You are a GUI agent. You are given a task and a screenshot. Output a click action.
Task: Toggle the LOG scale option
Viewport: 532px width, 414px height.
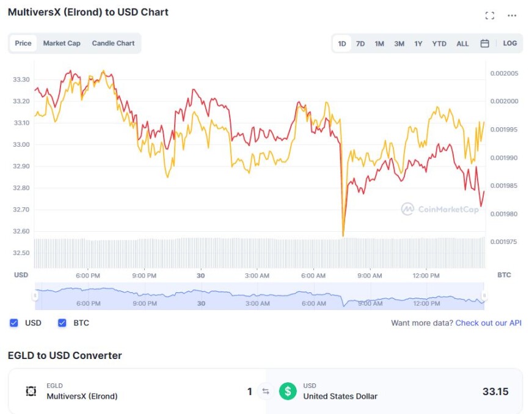[x=509, y=43]
